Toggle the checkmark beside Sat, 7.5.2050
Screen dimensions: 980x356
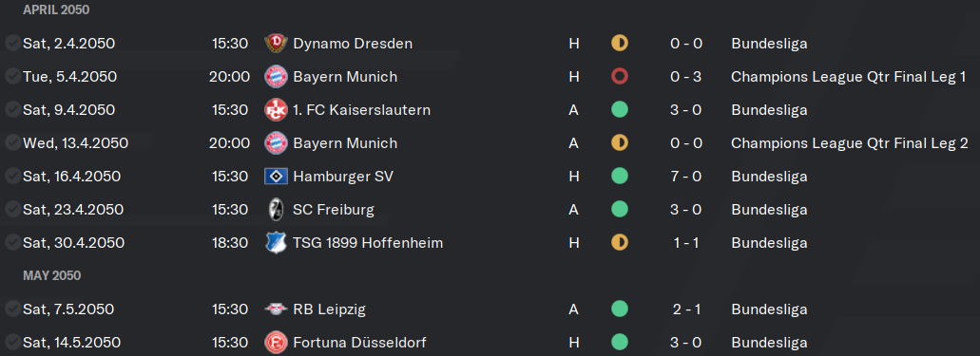tap(11, 309)
